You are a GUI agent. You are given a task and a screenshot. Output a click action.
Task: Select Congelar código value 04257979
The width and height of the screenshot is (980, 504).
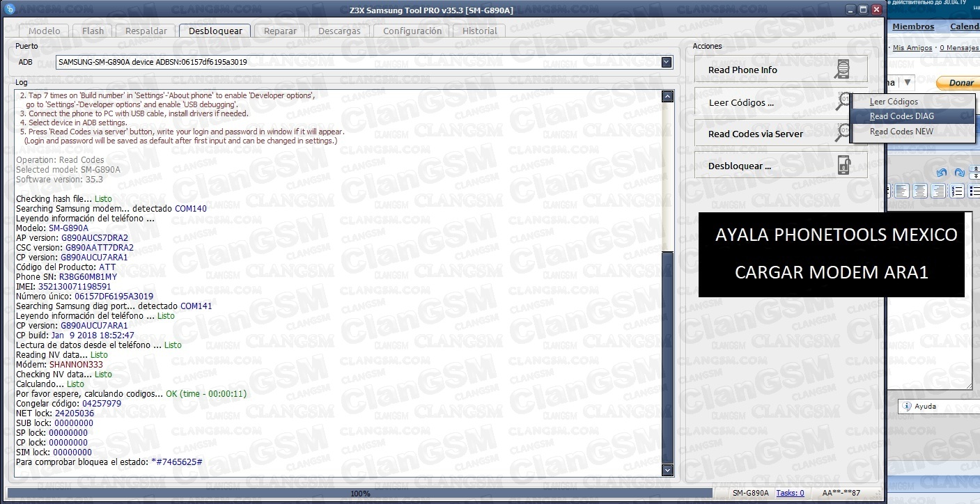[102, 403]
